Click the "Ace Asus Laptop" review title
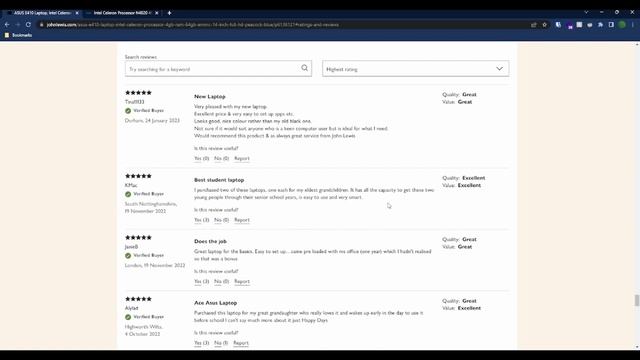 [x=216, y=303]
